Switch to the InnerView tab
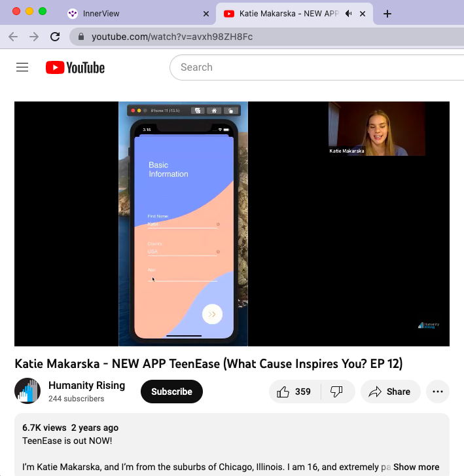The image size is (464, 476). pos(138,14)
